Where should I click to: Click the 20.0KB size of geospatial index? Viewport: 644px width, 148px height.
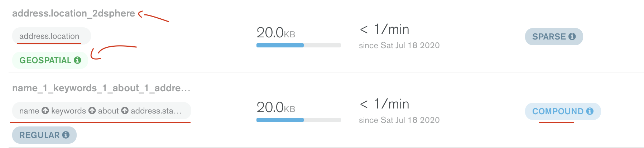click(275, 33)
